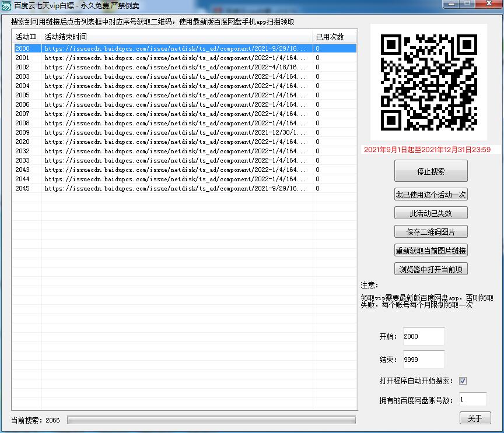
Task: Select list row with ID 2032
Action: pos(185,151)
